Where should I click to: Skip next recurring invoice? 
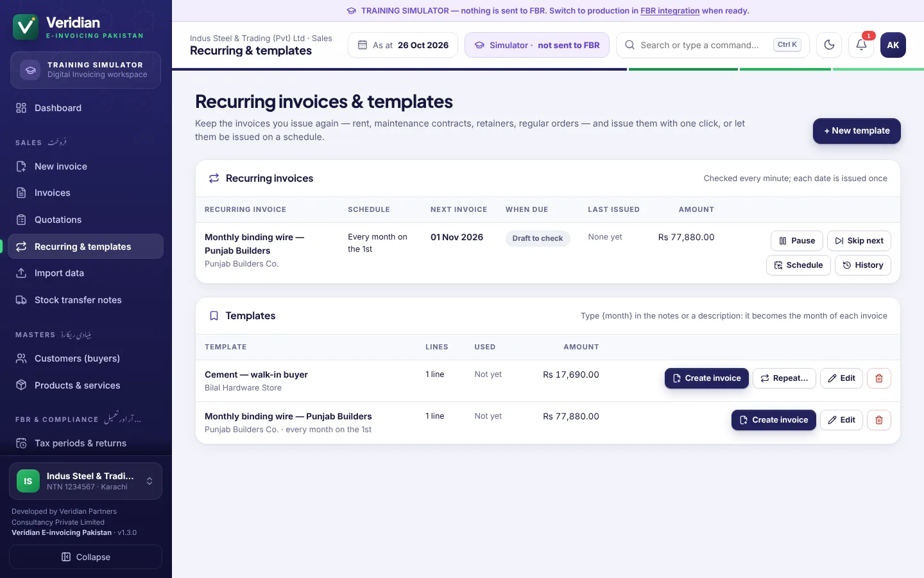coord(859,241)
